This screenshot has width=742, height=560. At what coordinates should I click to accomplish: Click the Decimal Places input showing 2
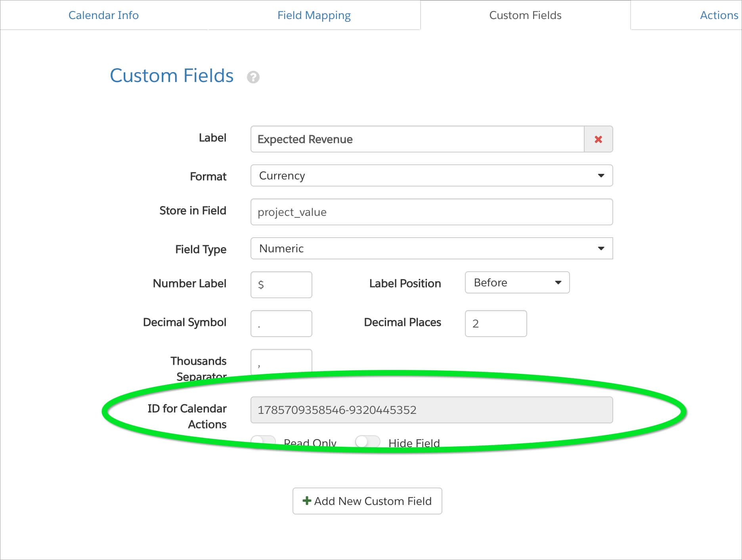[x=496, y=324]
